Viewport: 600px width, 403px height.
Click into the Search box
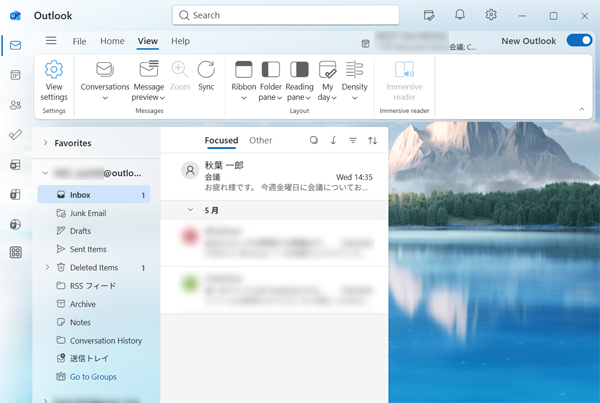click(285, 15)
